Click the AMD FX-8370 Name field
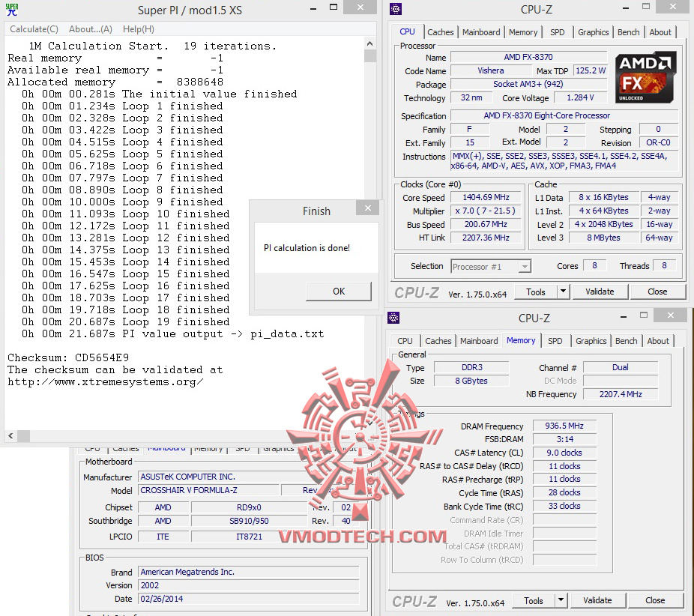Viewport: 694px width, 616px height. point(528,57)
